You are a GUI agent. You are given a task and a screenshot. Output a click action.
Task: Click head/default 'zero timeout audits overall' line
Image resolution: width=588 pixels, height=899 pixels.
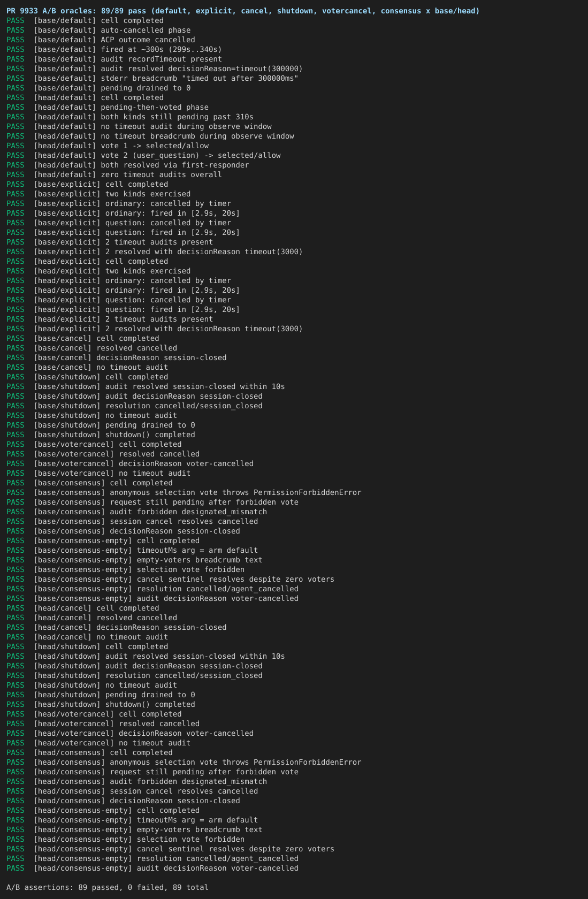coord(114,174)
